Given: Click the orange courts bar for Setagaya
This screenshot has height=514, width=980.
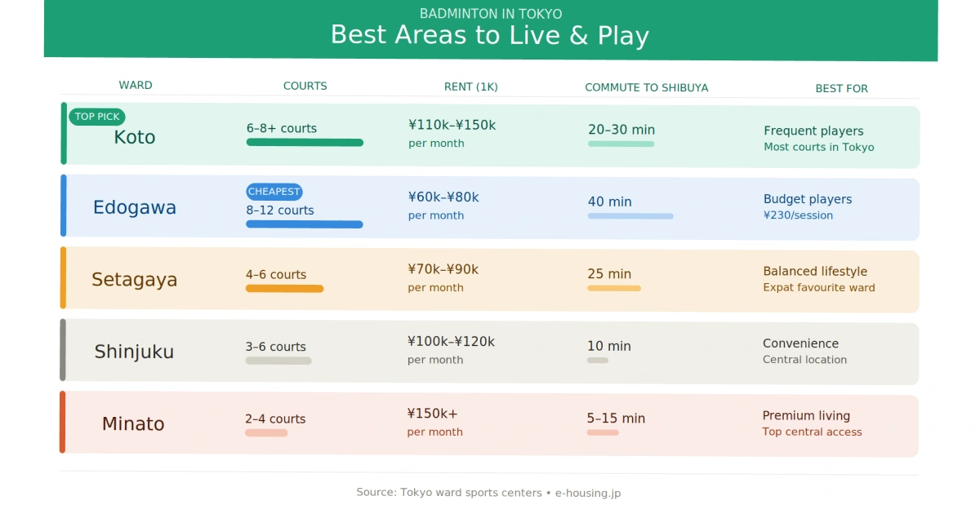Looking at the screenshot, I should (284, 289).
